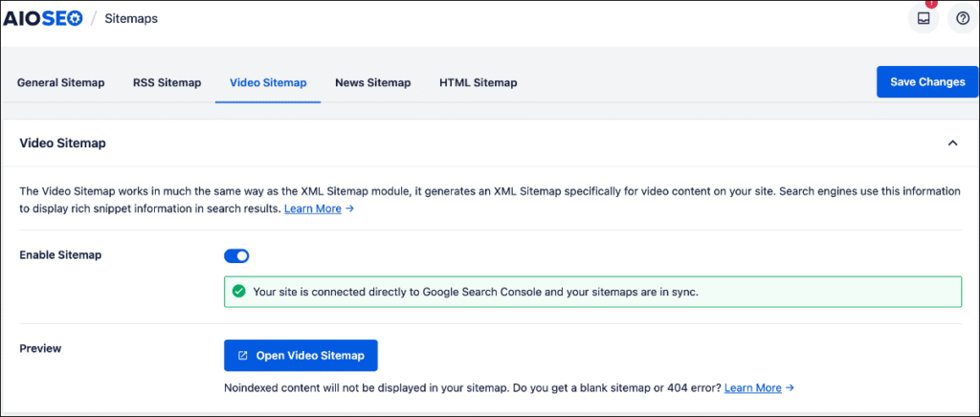
Task: Click the green check success icon
Action: (238, 292)
